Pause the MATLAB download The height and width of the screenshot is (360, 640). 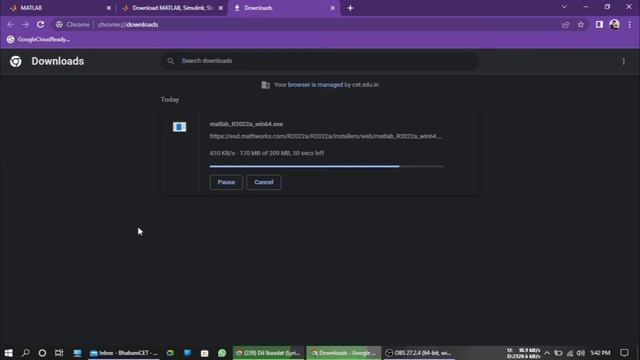[226, 182]
